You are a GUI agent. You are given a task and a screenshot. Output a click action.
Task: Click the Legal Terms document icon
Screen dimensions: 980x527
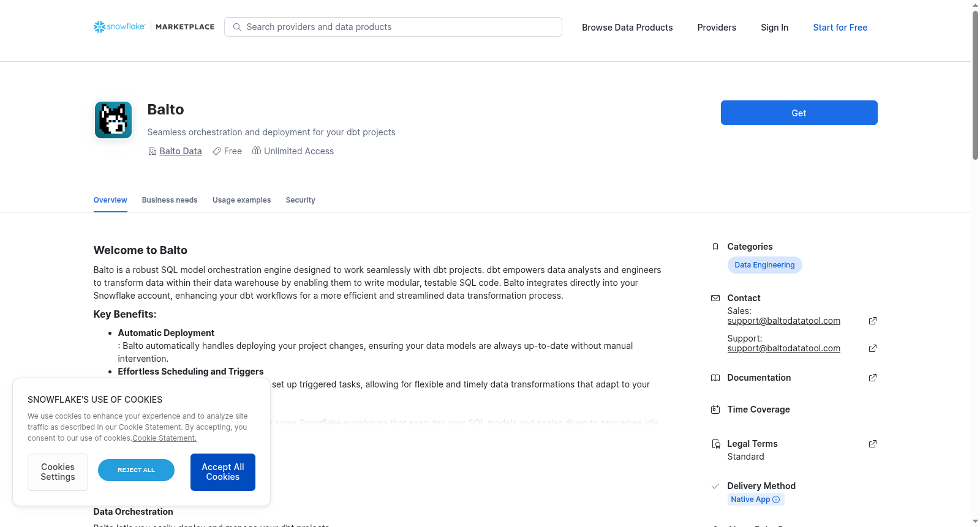click(x=715, y=444)
